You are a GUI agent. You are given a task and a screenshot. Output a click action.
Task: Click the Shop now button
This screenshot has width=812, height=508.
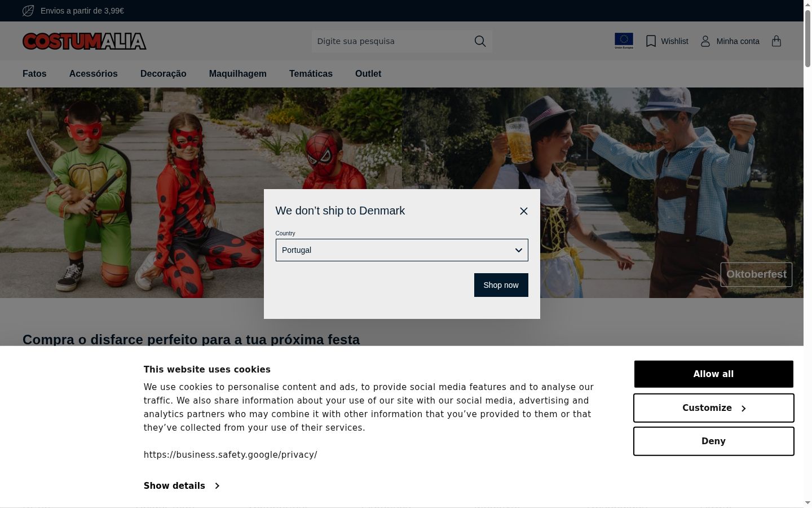(501, 285)
